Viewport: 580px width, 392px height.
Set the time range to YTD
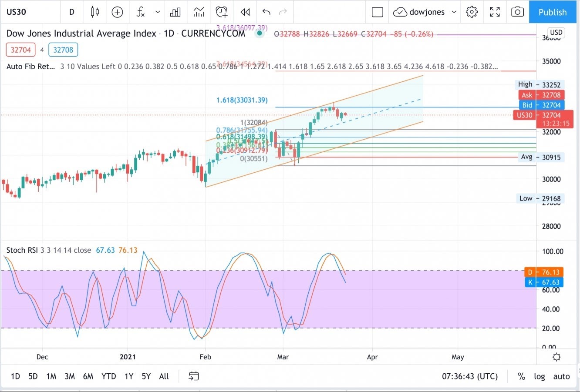coord(108,376)
